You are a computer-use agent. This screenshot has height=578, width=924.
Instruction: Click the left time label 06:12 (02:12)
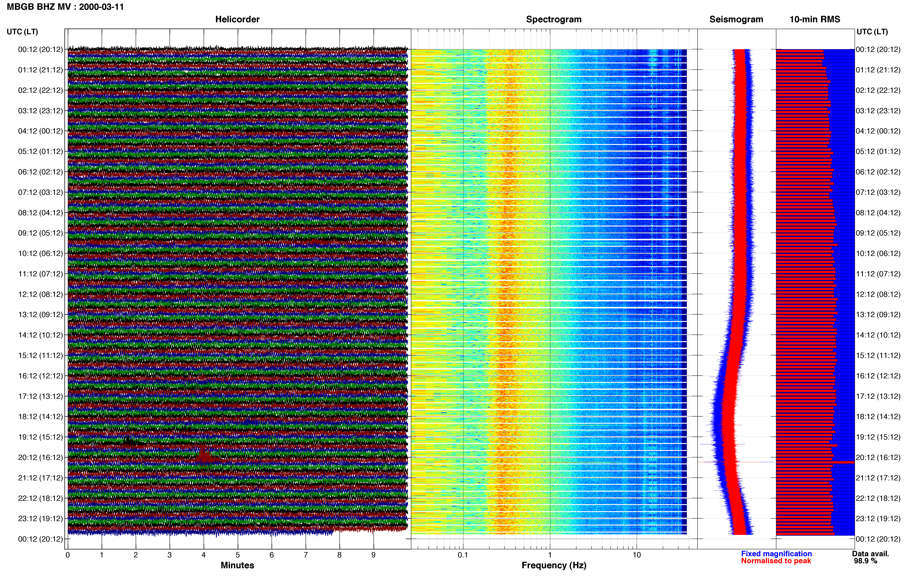point(41,172)
